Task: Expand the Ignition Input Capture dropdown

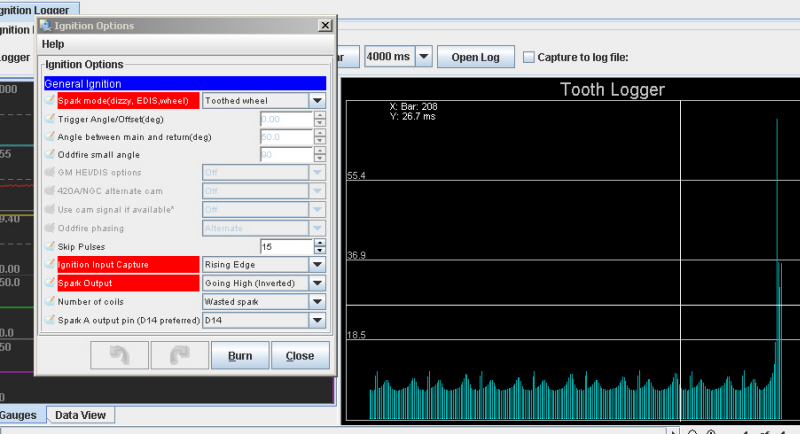Action: coord(317,265)
